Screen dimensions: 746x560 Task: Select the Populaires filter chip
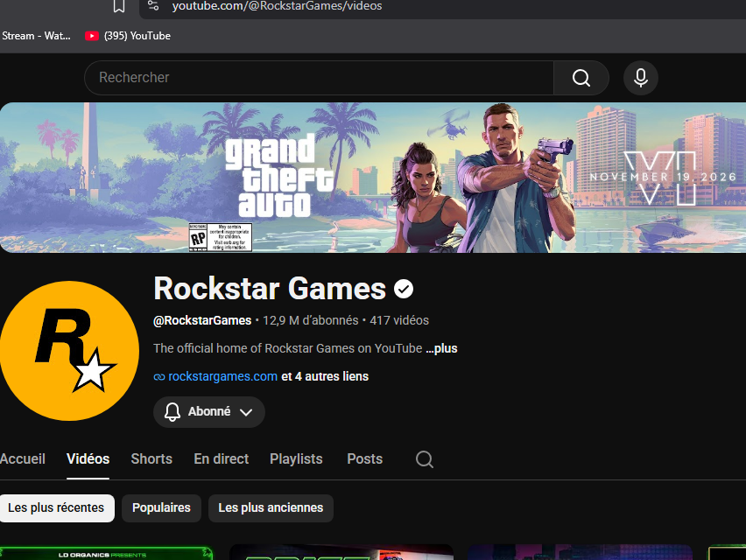[161, 508]
